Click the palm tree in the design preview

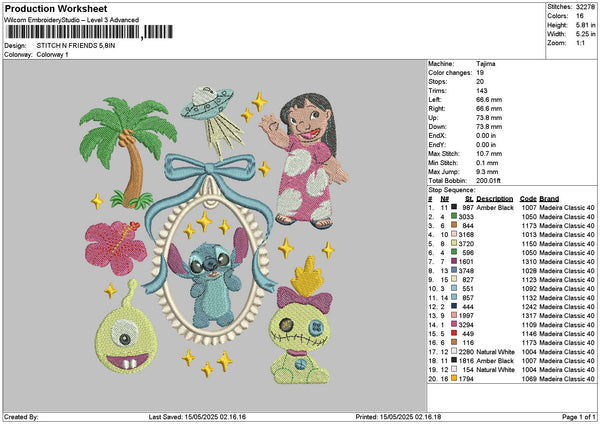128,152
